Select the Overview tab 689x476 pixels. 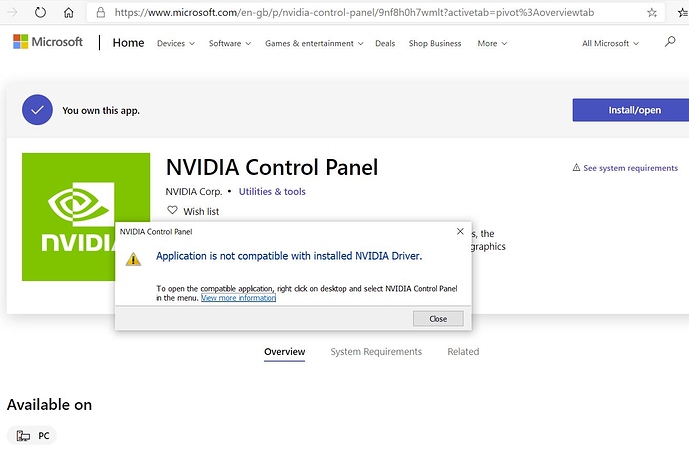point(284,352)
